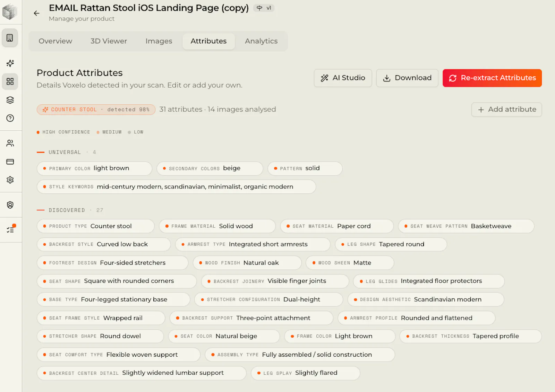Switch to the 3D Viewer tab

(109, 41)
